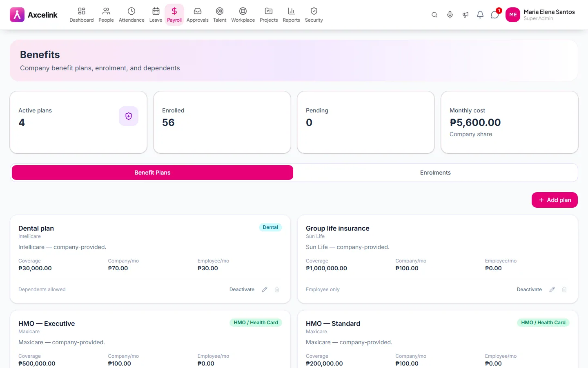Delete the Dental plan via trash icon
588x368 pixels.
click(277, 289)
